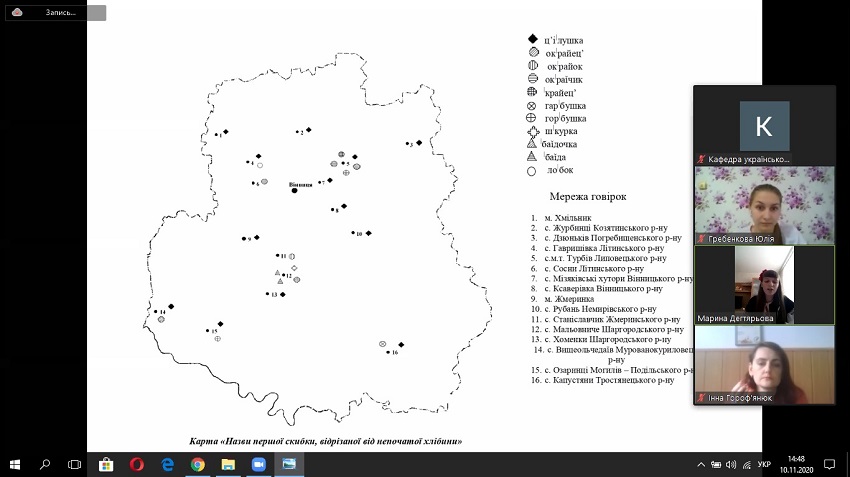
Task: Open Opera browser from taskbar
Action: coord(137,465)
